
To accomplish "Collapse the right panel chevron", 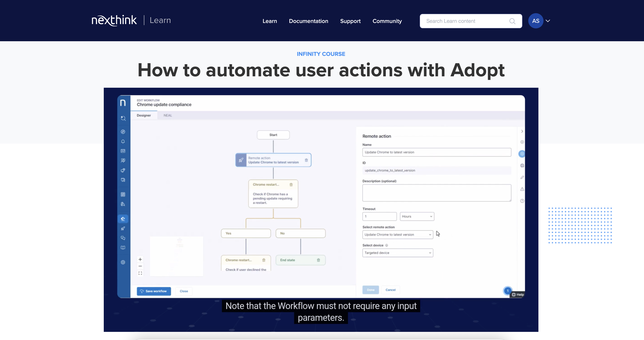I will coord(522,131).
